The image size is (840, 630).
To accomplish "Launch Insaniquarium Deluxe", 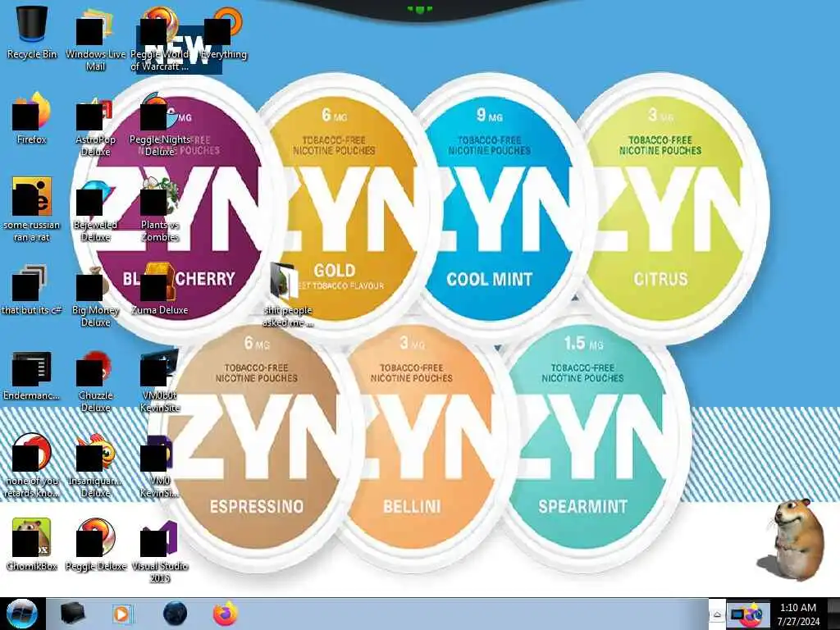I will click(x=95, y=465).
